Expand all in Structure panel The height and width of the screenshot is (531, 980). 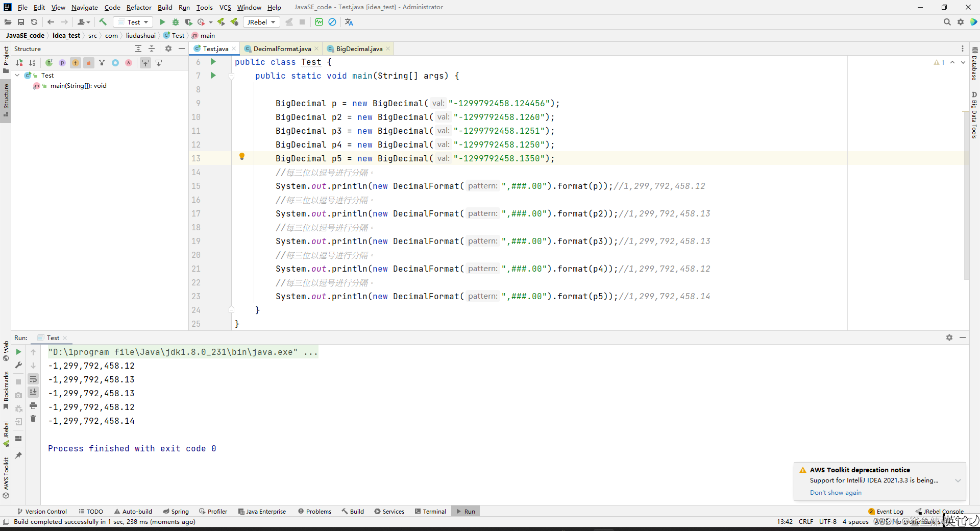pos(138,49)
